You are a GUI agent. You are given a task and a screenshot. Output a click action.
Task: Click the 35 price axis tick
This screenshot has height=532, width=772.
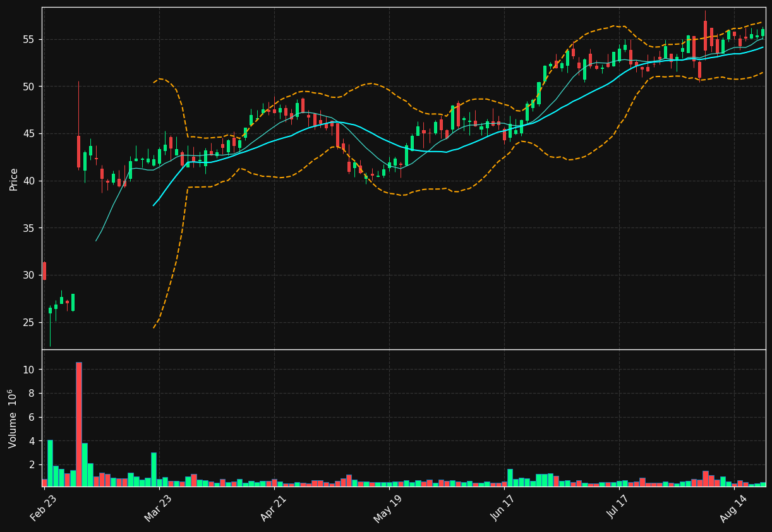(x=29, y=228)
